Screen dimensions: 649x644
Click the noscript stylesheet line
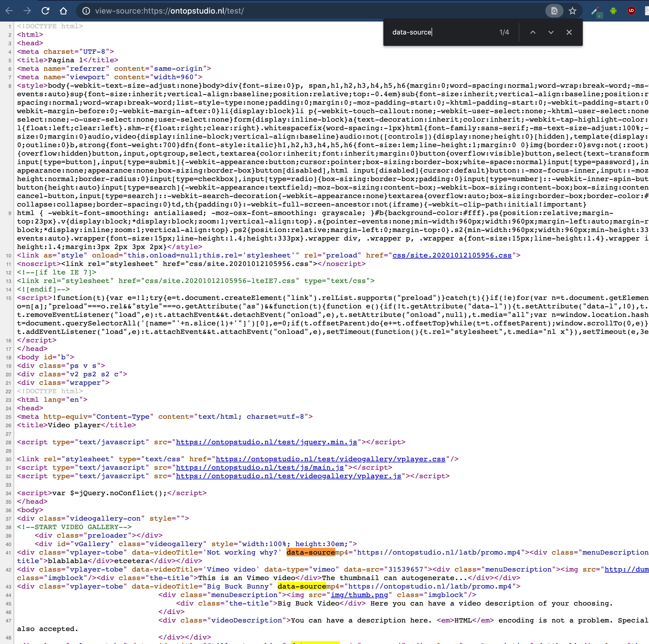click(191, 264)
